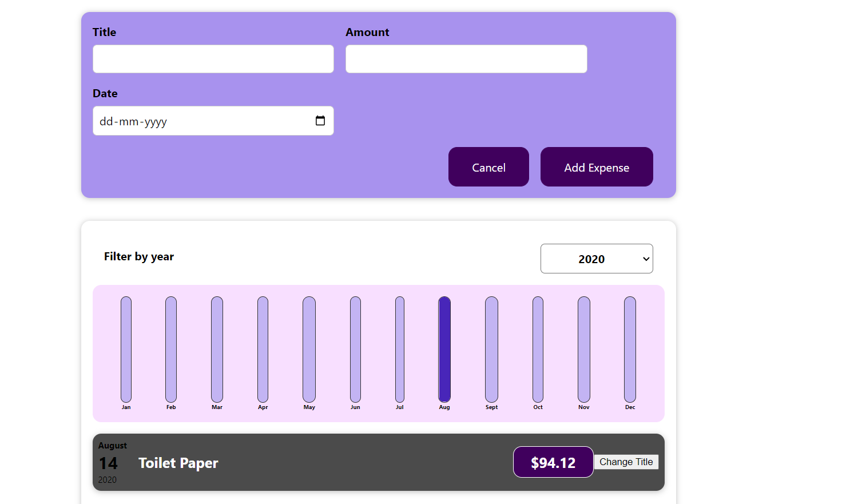Focus the Amount input field
862x504 pixels.
point(466,59)
